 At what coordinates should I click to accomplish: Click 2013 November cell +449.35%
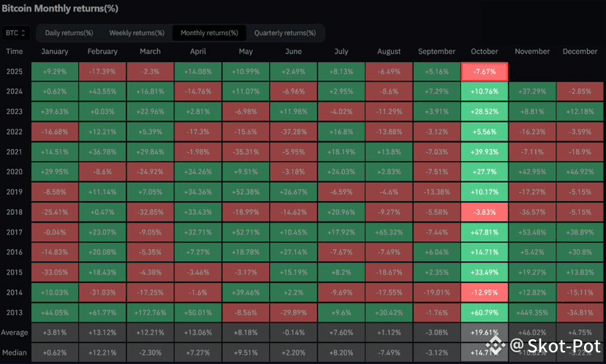click(x=532, y=313)
